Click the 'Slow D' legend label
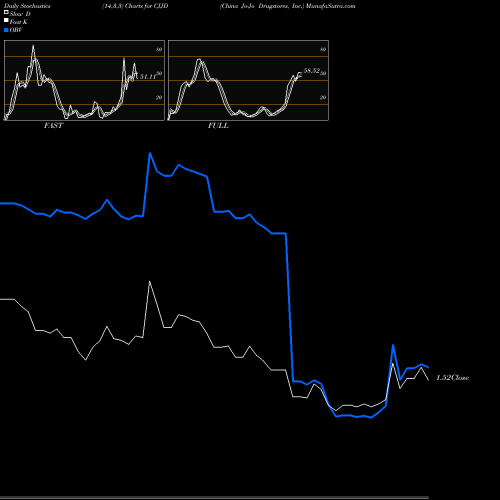Screen dimensions: 500x500 (20, 14)
